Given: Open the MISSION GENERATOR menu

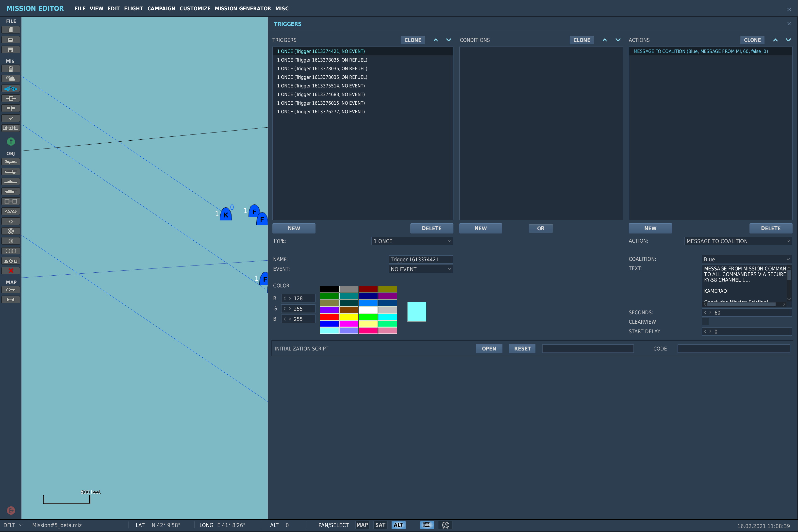Looking at the screenshot, I should (x=243, y=8).
